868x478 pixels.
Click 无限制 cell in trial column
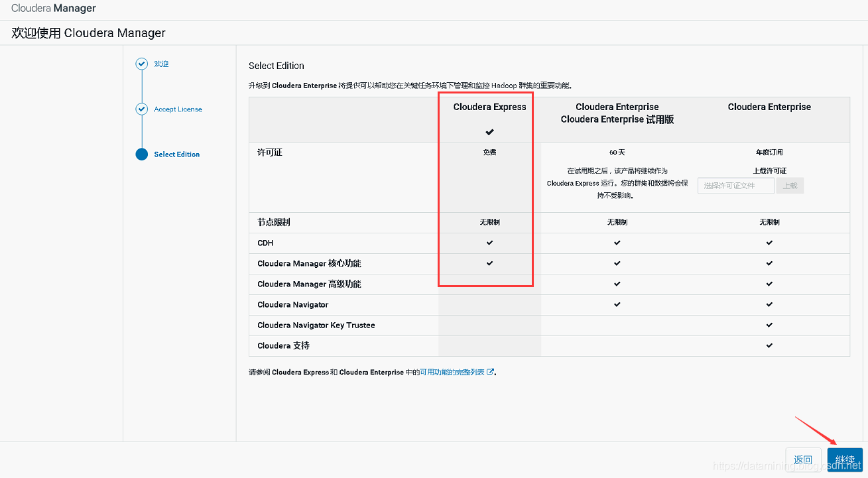(617, 222)
